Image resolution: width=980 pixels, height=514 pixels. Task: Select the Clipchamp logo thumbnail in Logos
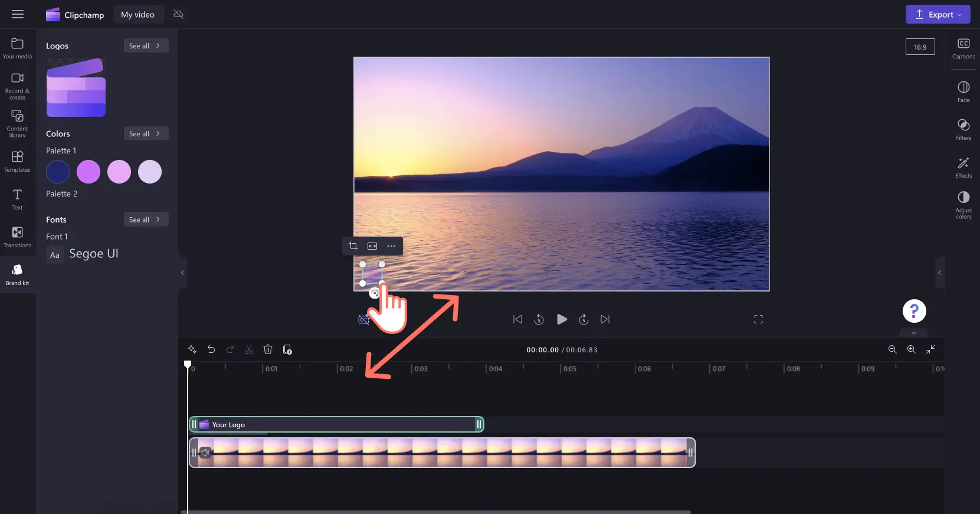[76, 87]
